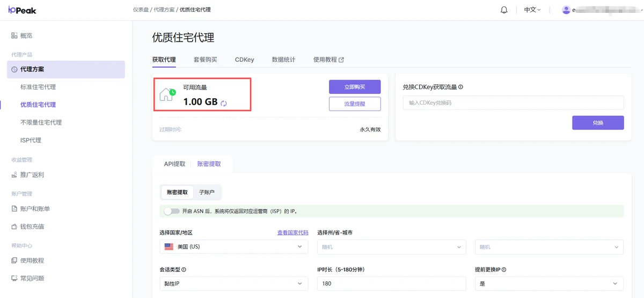Open the 粘性IP session type dropdown
Screen dimensions: 644x298
coord(234,284)
